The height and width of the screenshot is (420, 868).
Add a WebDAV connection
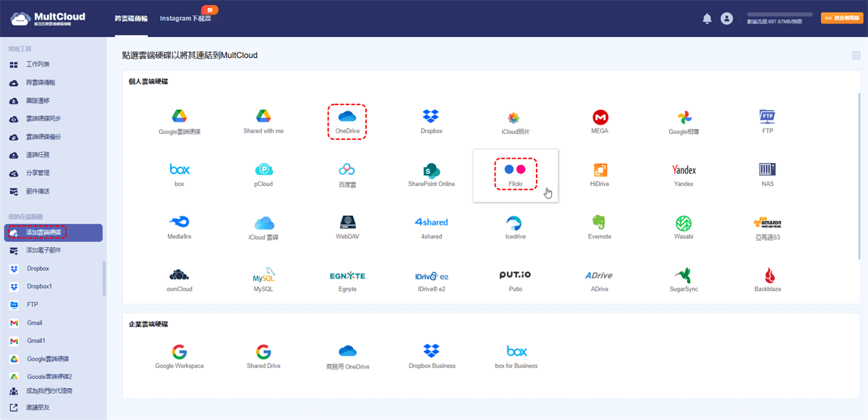click(347, 222)
